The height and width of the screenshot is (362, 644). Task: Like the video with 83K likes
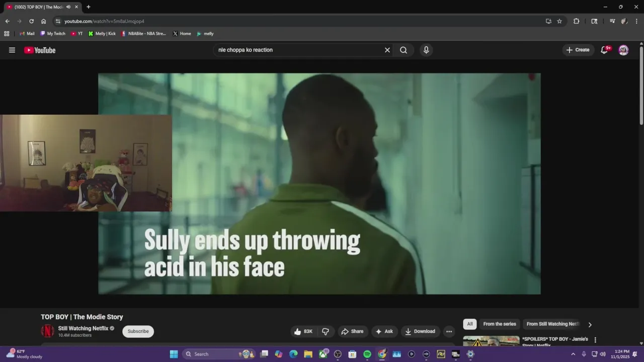(303, 331)
